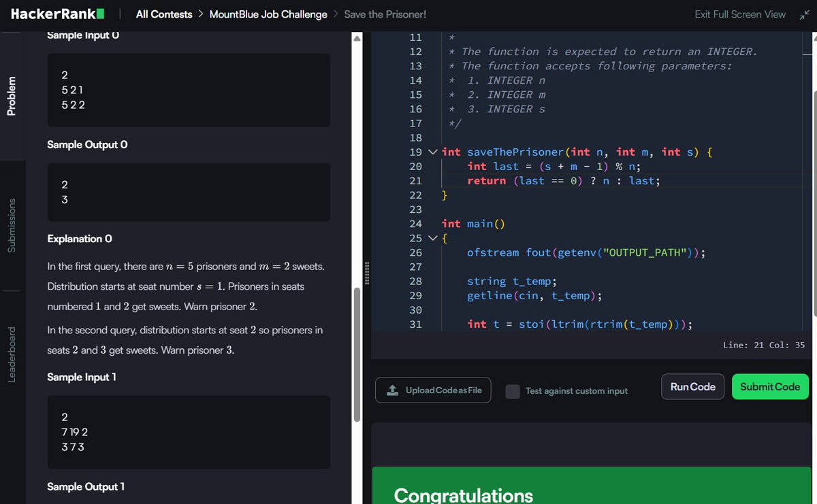
Task: Click the '7 19 2' sample input line
Action: click(75, 432)
